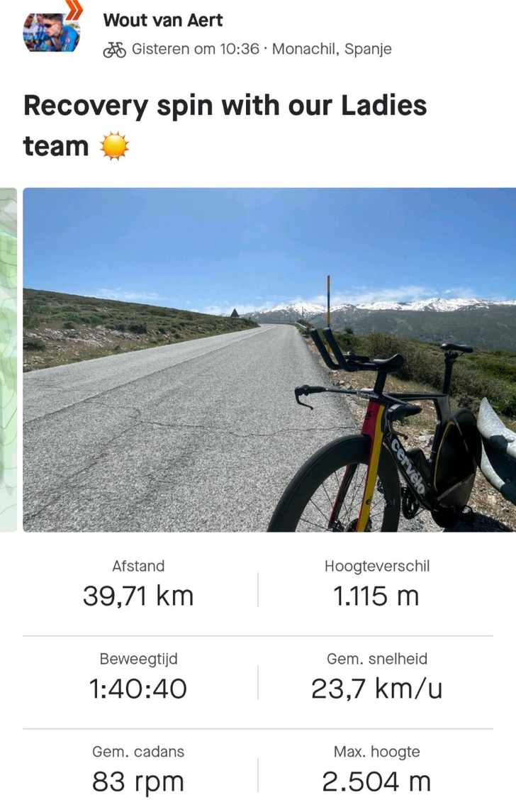Click the sun emoji in the title
This screenshot has width=516, height=812.
[x=114, y=146]
